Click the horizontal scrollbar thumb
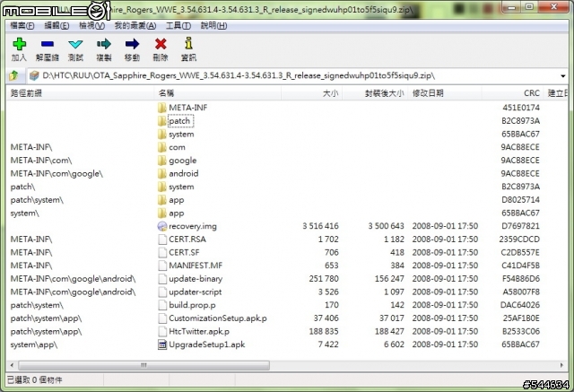574x392 pixels. (x=143, y=365)
